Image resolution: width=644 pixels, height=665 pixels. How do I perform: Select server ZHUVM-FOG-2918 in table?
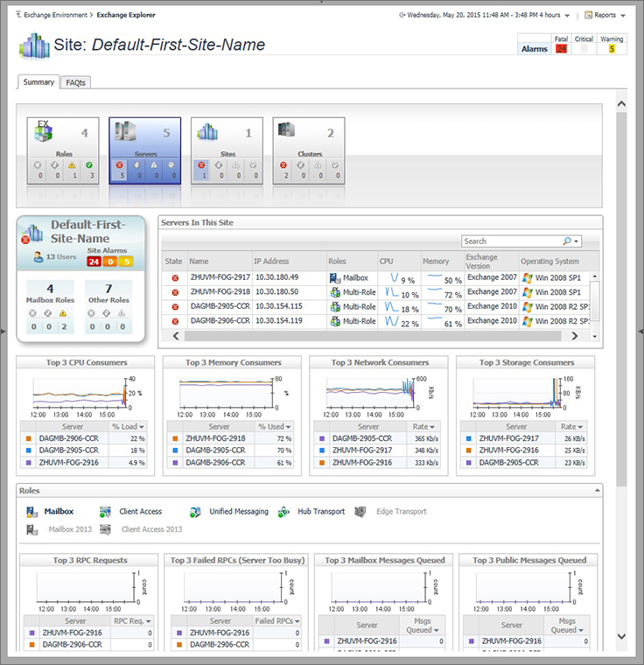pyautogui.click(x=220, y=291)
